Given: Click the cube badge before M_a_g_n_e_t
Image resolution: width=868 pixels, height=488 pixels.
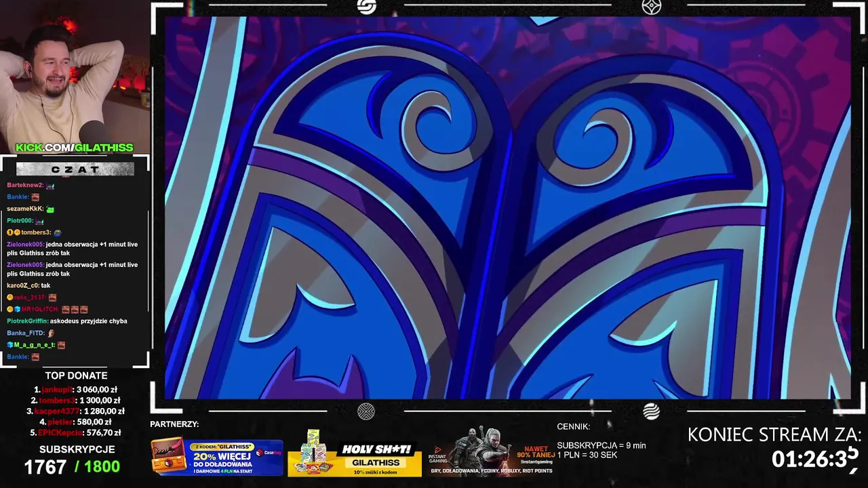Looking at the screenshot, I should [10, 345].
